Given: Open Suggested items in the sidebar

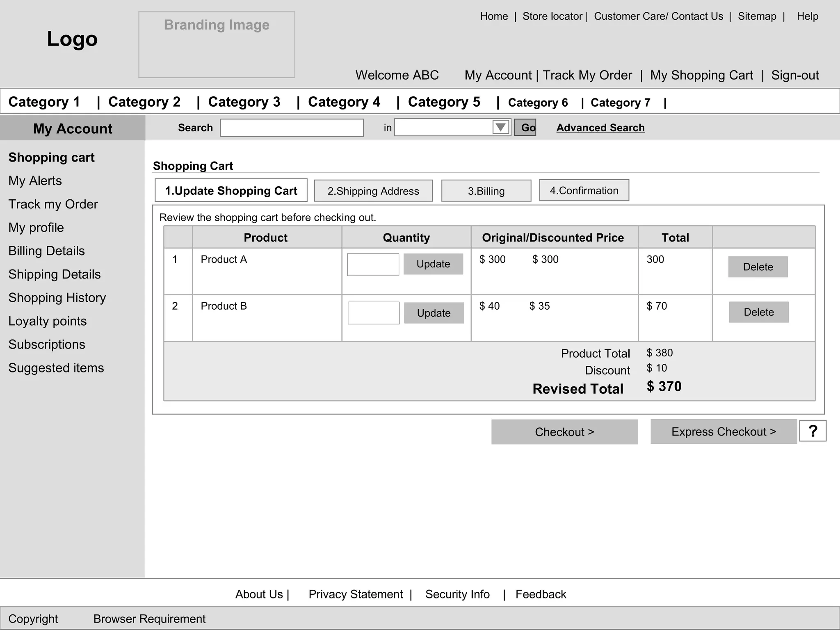Looking at the screenshot, I should [56, 368].
